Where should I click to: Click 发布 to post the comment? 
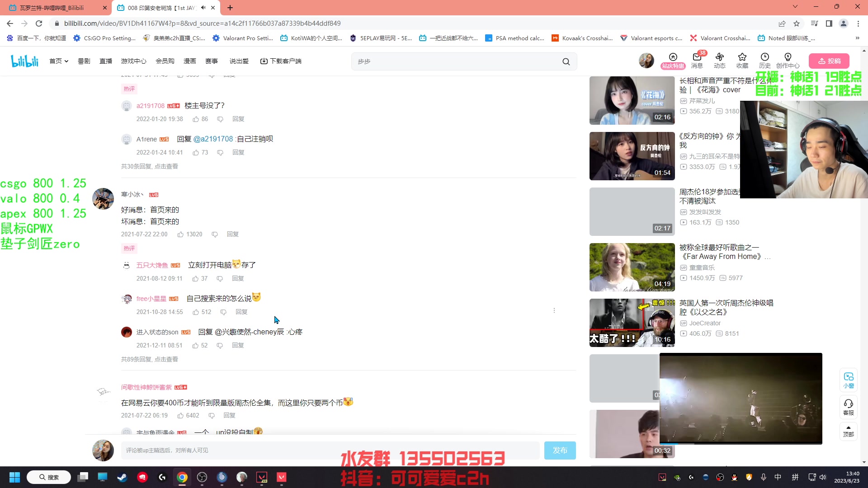(x=560, y=450)
